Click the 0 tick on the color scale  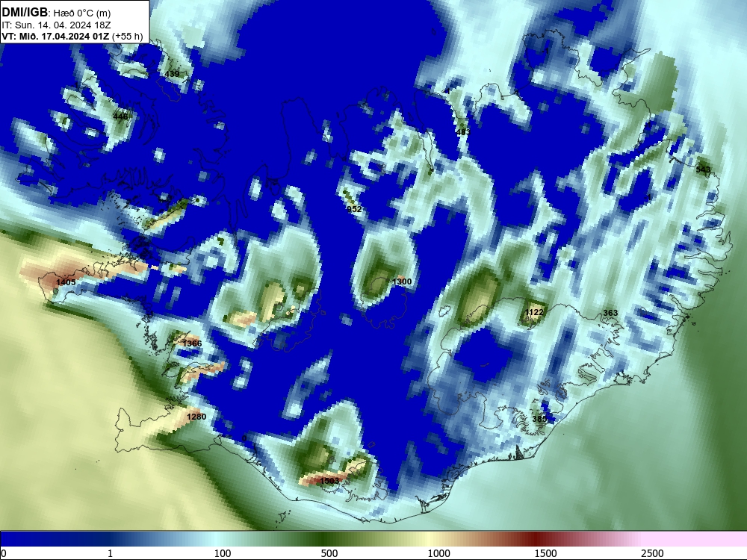(x=4, y=553)
